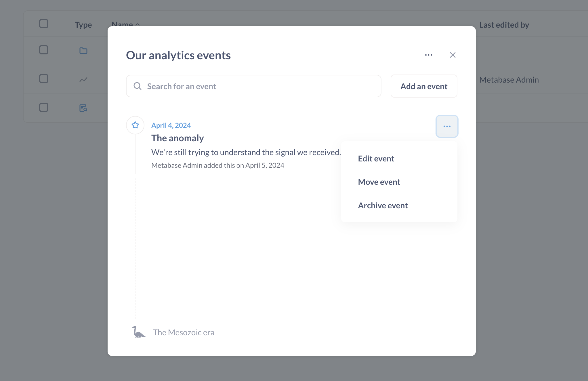Sort by the Name column arrow
Image resolution: width=588 pixels, height=381 pixels.
(x=138, y=24)
